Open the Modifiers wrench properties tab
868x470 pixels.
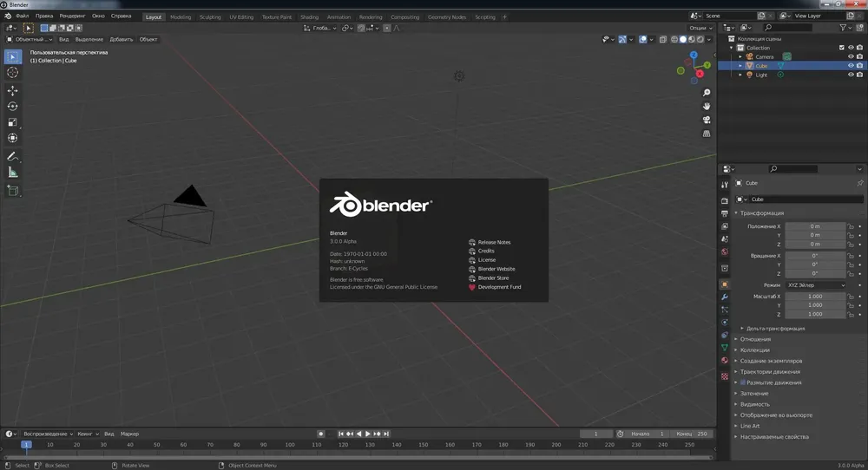[725, 297]
